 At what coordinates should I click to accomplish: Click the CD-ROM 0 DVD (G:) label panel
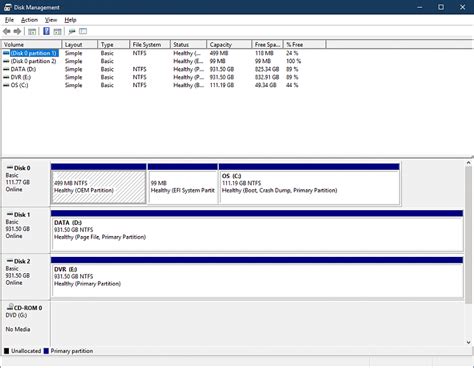click(26, 323)
